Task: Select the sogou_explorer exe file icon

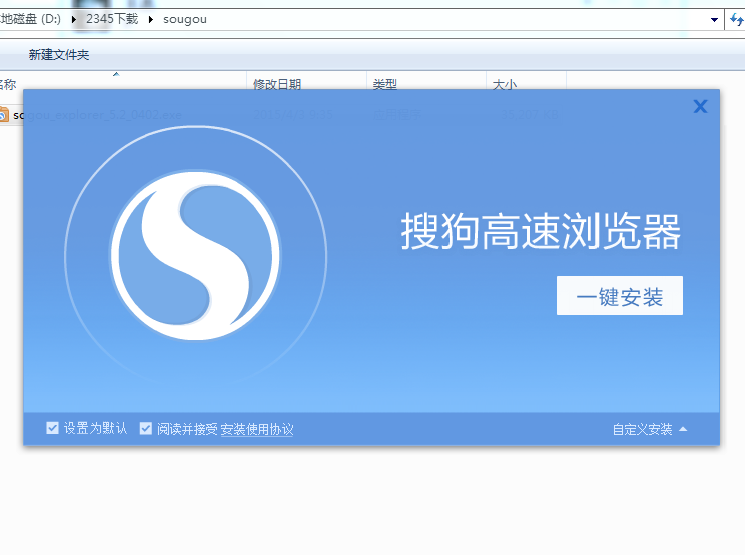Action: pos(4,115)
